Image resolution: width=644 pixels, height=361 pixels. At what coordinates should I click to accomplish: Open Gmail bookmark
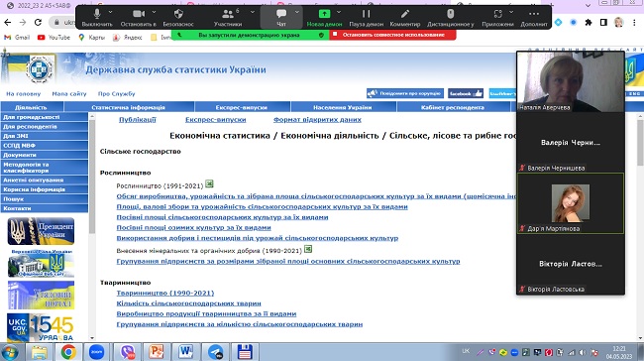[17, 38]
